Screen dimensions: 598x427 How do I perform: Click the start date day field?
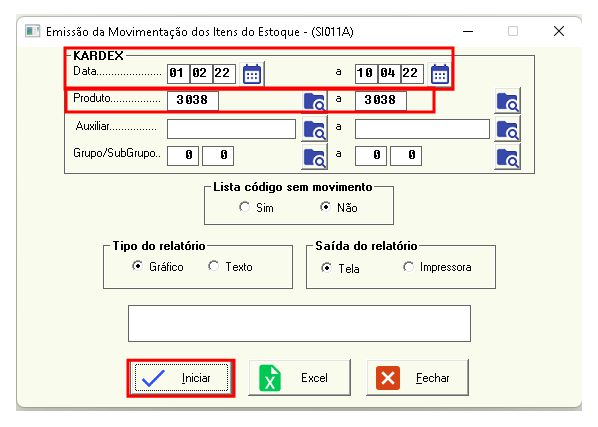coord(178,73)
